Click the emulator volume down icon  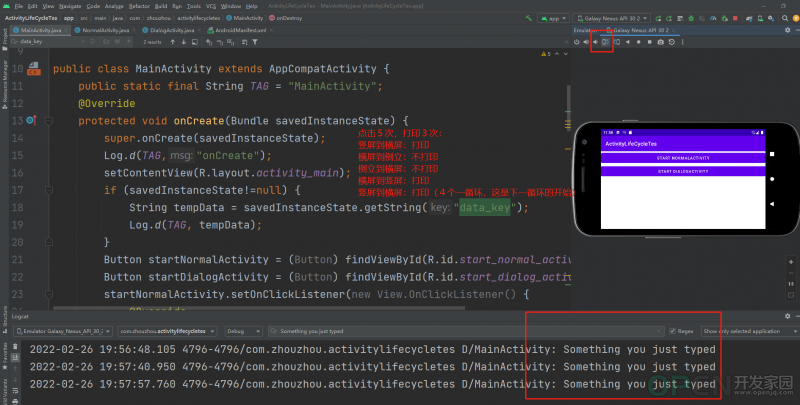(x=595, y=42)
